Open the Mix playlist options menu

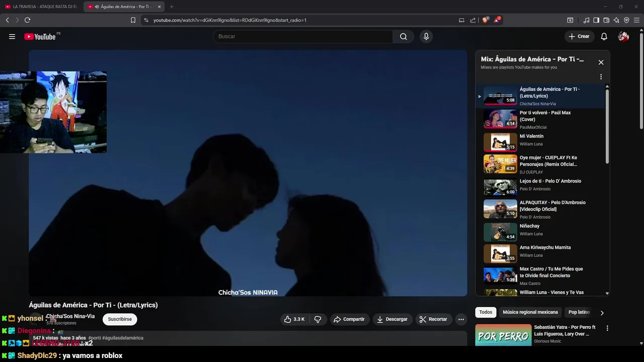tap(601, 77)
